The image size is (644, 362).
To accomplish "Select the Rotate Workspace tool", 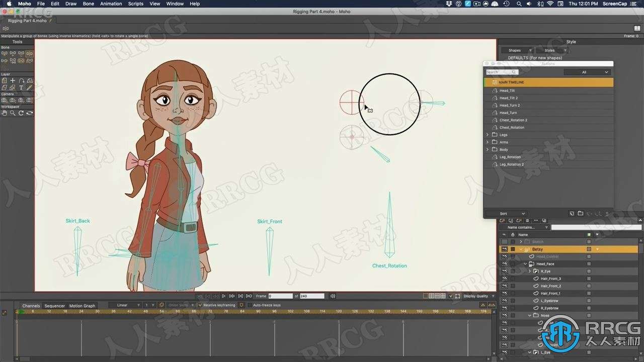I will pyautogui.click(x=21, y=113).
